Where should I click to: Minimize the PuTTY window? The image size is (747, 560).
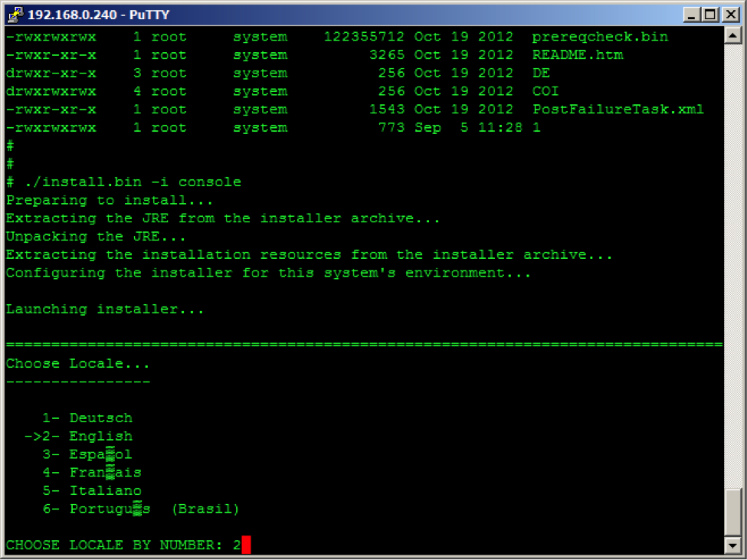click(x=691, y=15)
